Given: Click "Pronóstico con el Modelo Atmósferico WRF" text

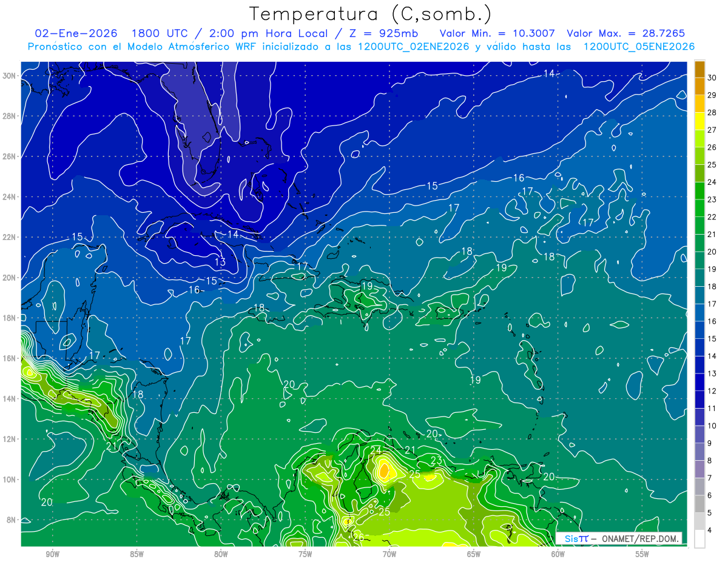Looking at the screenshot, I should [x=143, y=47].
